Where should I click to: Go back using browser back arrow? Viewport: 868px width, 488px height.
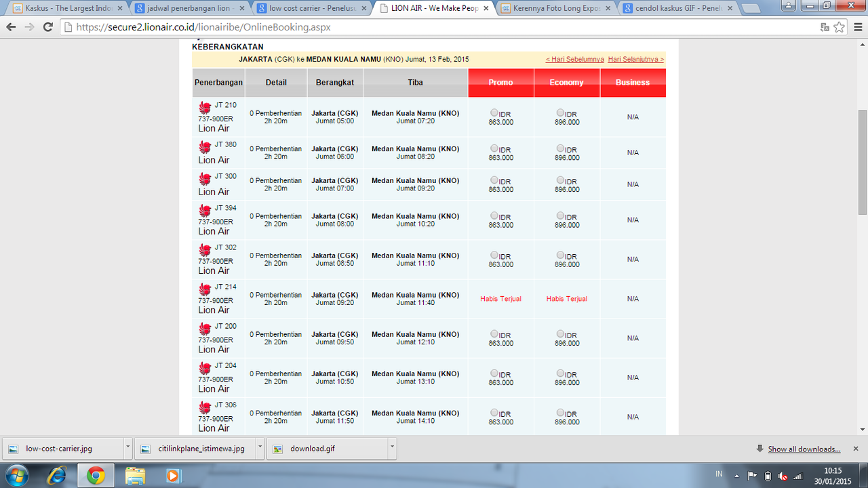(11, 27)
